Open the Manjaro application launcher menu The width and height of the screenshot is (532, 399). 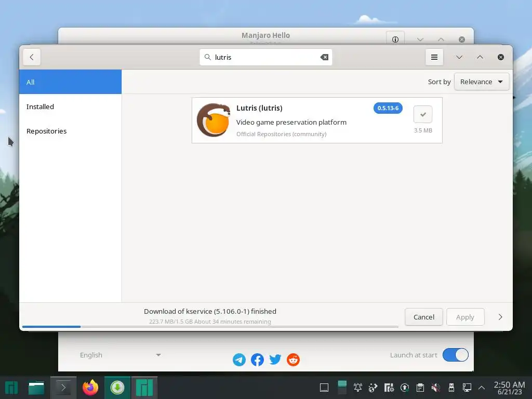click(11, 388)
